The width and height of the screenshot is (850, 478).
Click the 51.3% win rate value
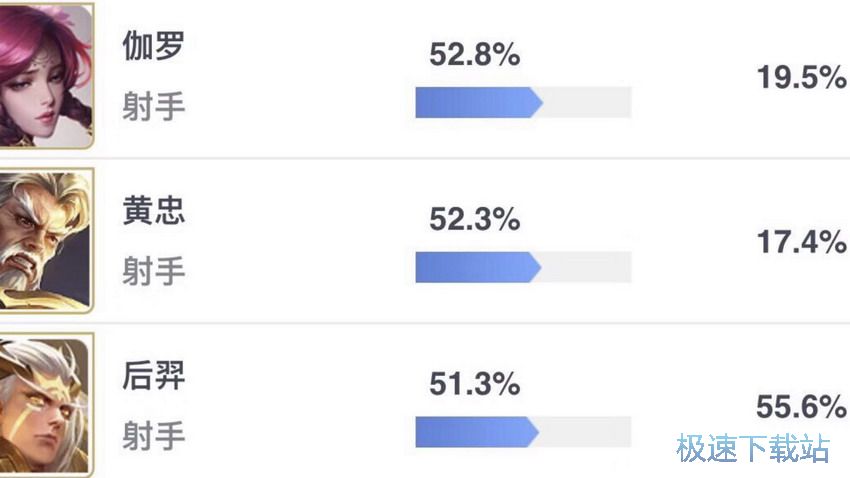[475, 384]
